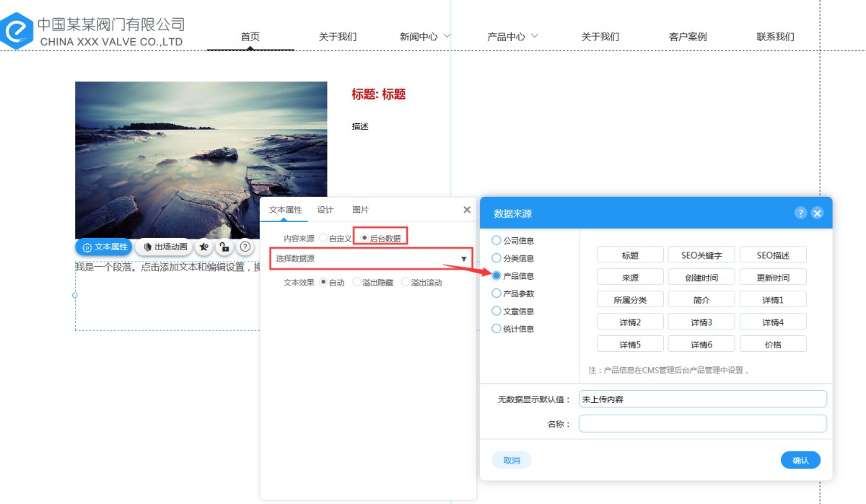The width and height of the screenshot is (866, 504).
Task: Click the 取消 button
Action: (x=512, y=460)
